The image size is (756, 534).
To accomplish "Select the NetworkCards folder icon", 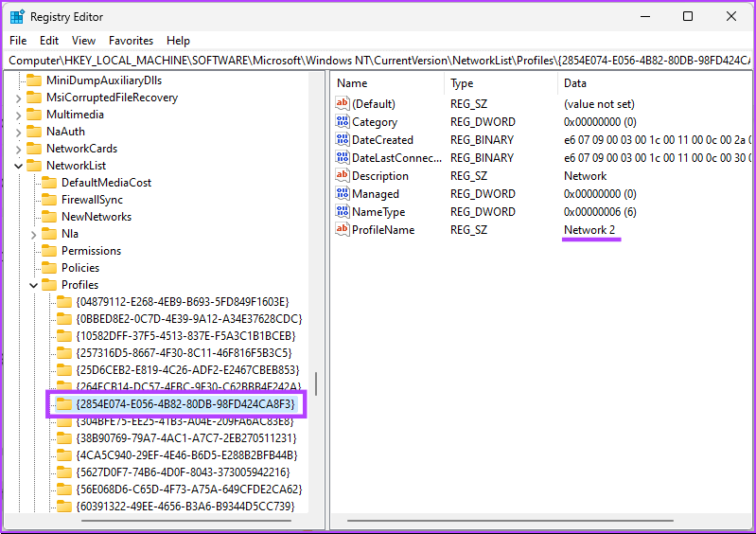I will click(34, 148).
